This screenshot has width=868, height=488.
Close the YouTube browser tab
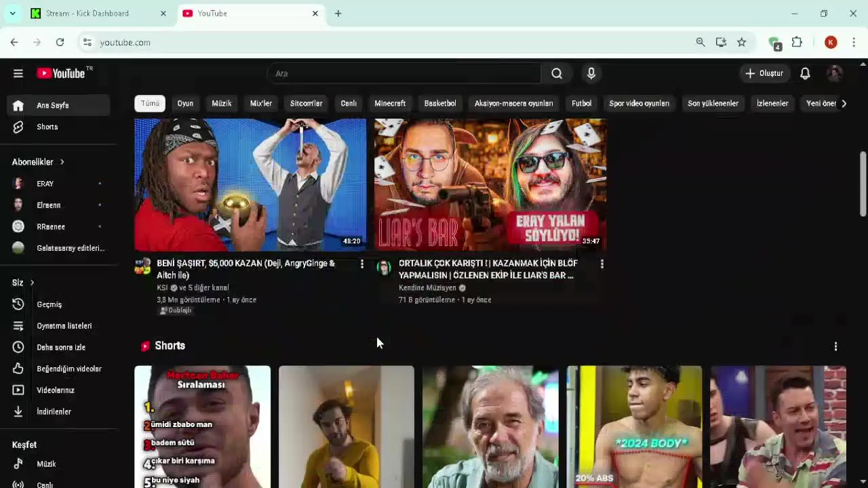coord(315,14)
